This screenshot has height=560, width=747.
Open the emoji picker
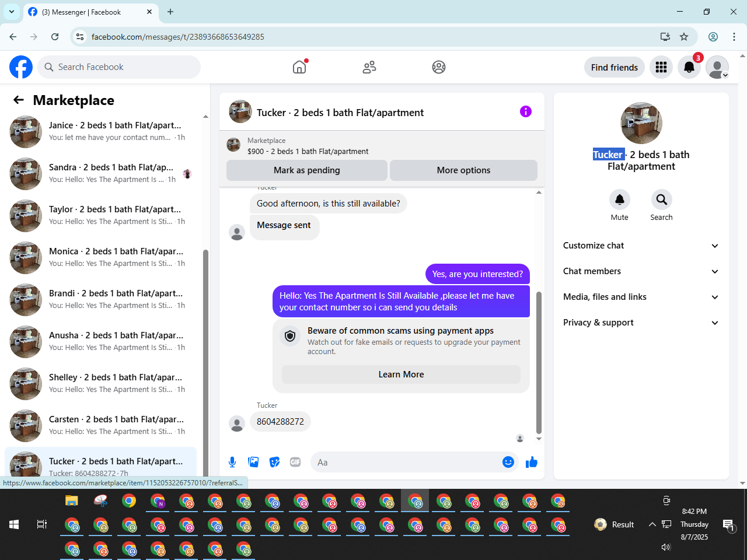point(508,462)
